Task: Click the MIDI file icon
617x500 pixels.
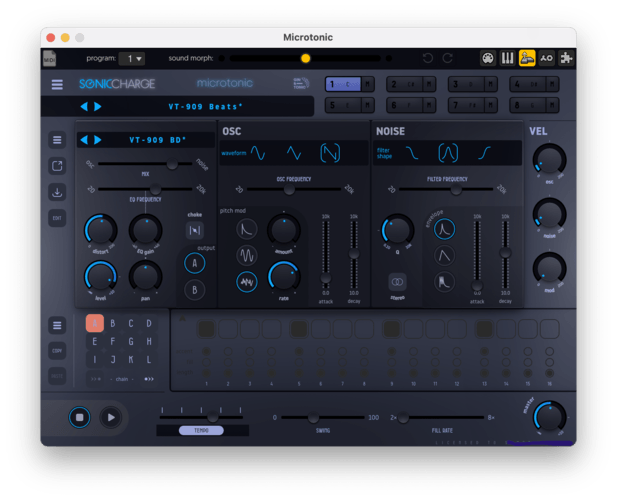Action: [49, 59]
